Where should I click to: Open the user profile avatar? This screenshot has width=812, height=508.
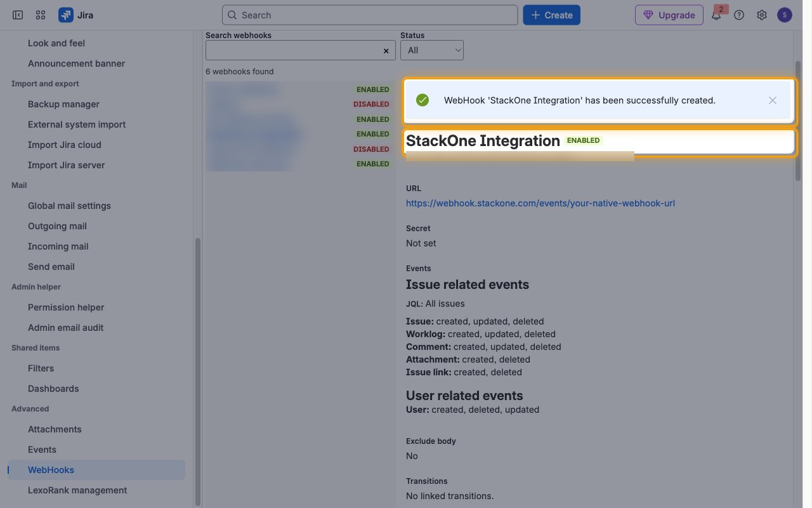[785, 15]
